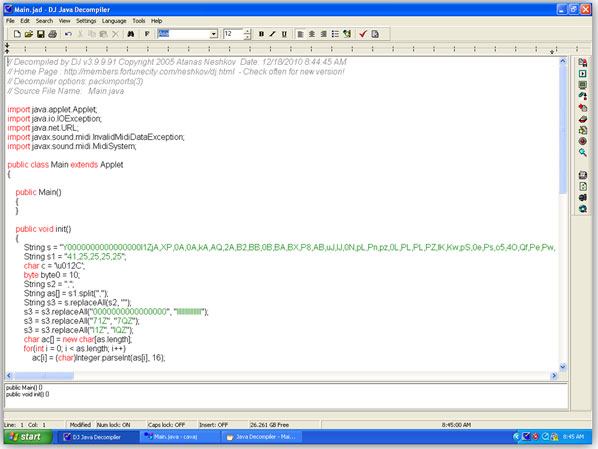Click the sidebar disk-drive icon below the magnifier
This screenshot has height=449, width=598.
click(x=582, y=175)
